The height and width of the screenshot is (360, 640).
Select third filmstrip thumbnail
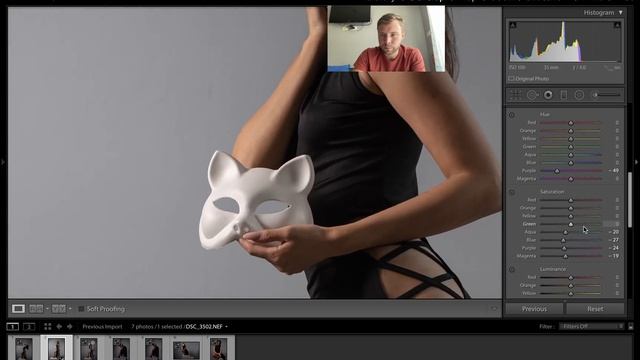(x=89, y=349)
